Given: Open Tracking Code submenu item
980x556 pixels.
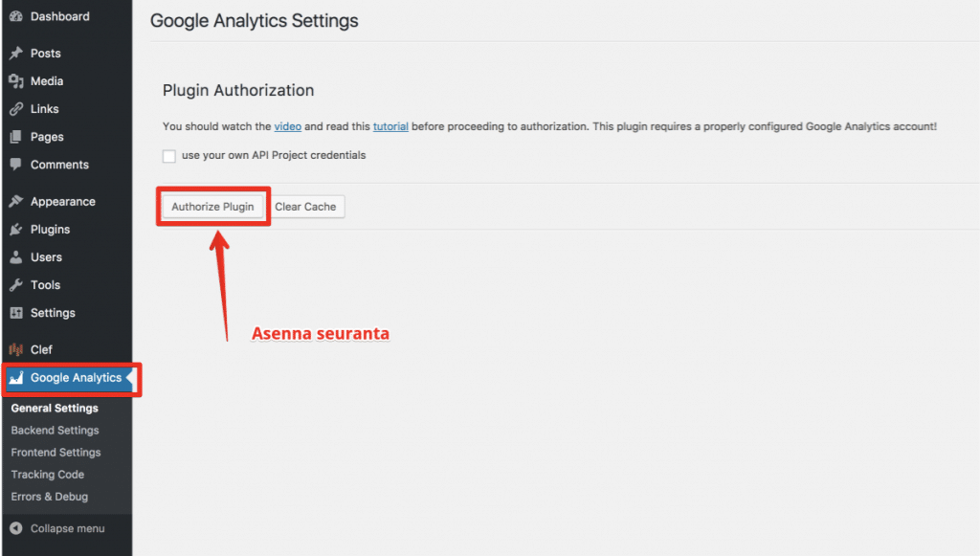Looking at the screenshot, I should pos(48,475).
